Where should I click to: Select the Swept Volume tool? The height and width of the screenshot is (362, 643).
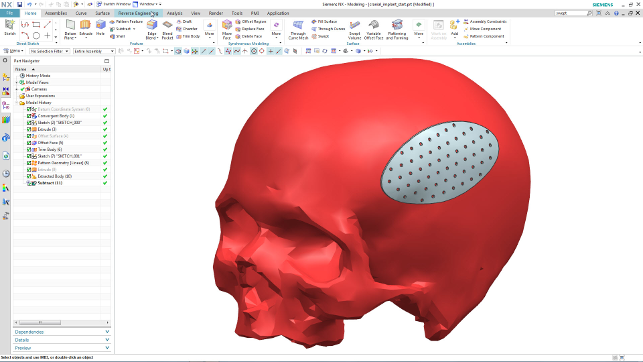(x=355, y=30)
